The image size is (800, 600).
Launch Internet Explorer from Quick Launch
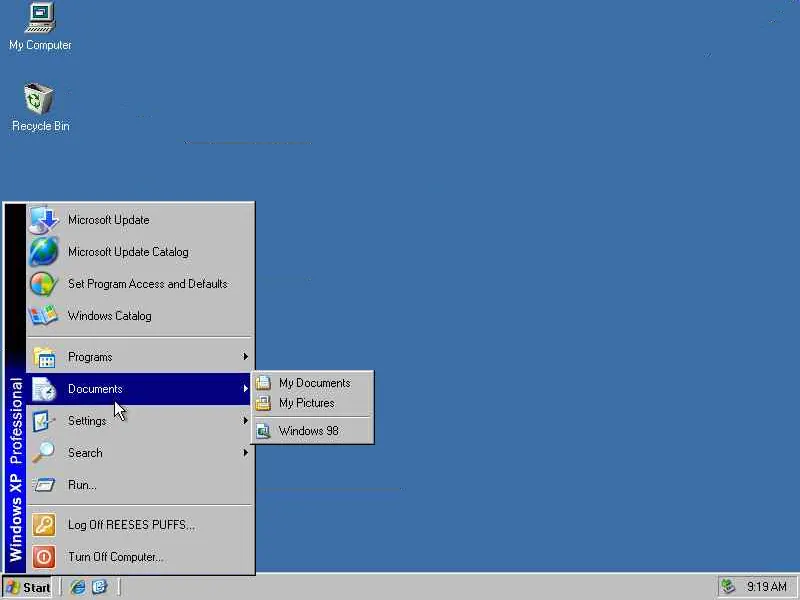pos(78,587)
